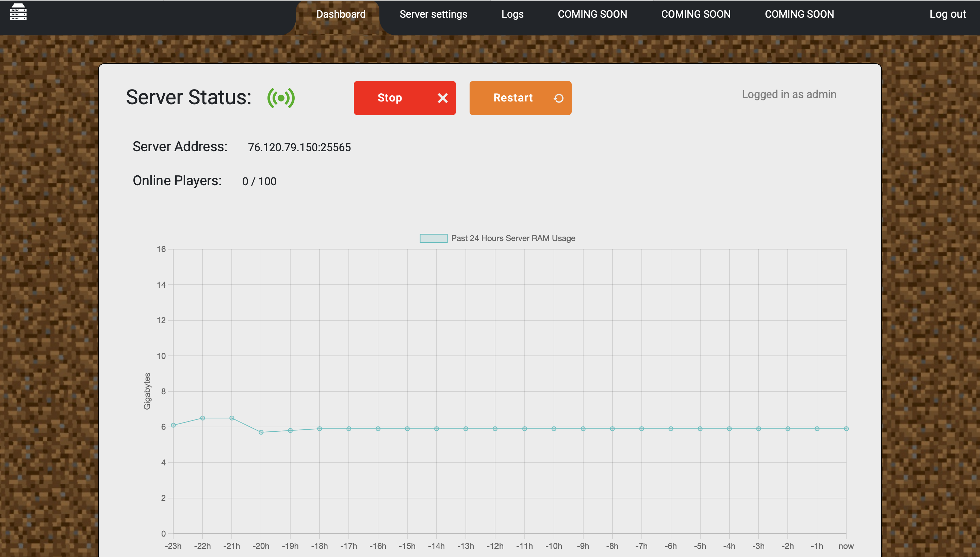Viewport: 980px width, 557px height.
Task: Click the chart data point at -19h
Action: (290, 430)
